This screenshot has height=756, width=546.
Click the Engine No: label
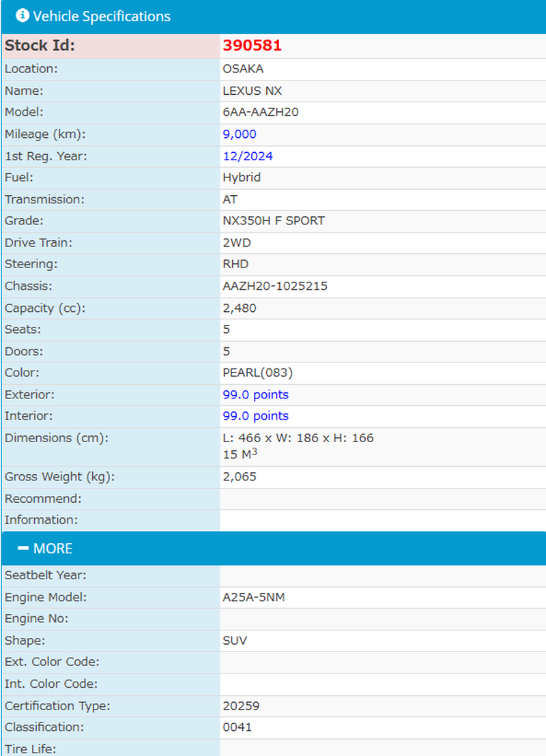tap(37, 619)
